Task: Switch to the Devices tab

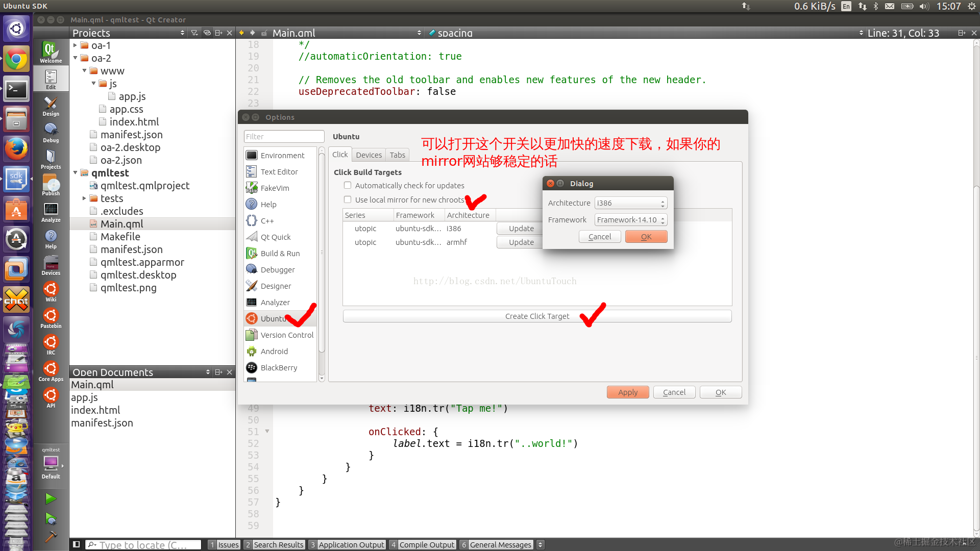Action: 369,155
